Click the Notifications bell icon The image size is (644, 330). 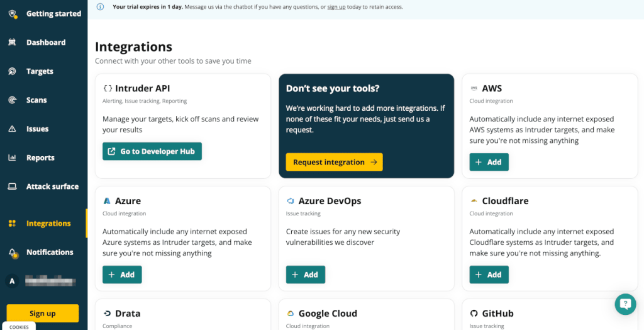[13, 253]
